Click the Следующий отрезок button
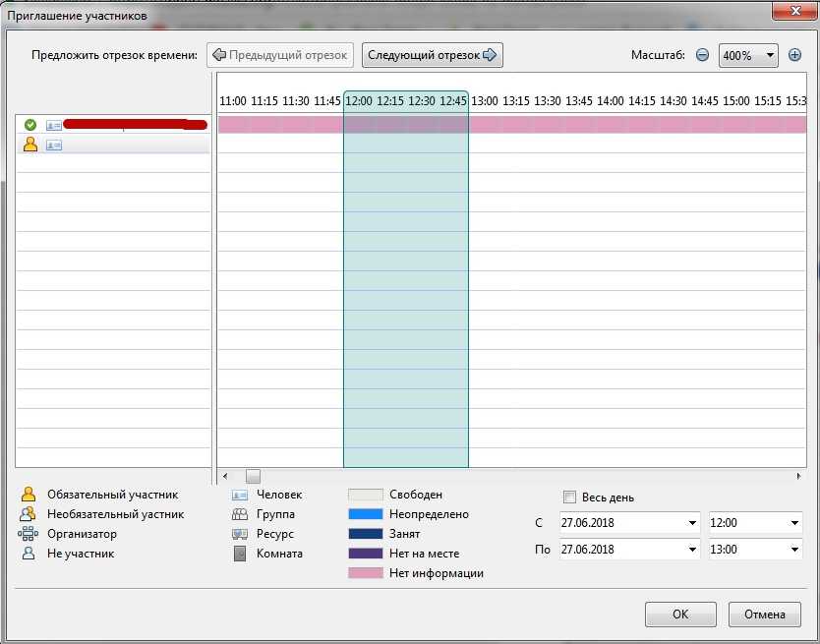The image size is (820, 644). 433,55
